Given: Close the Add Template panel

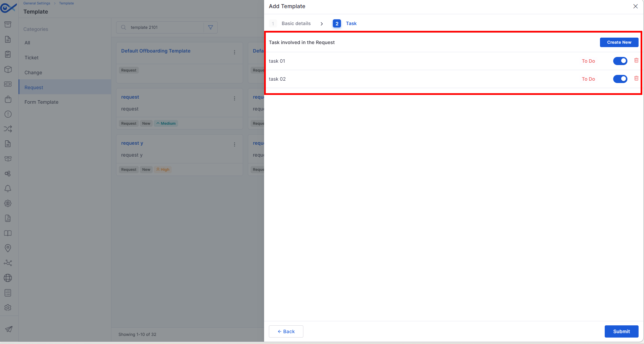Looking at the screenshot, I should coord(635,6).
